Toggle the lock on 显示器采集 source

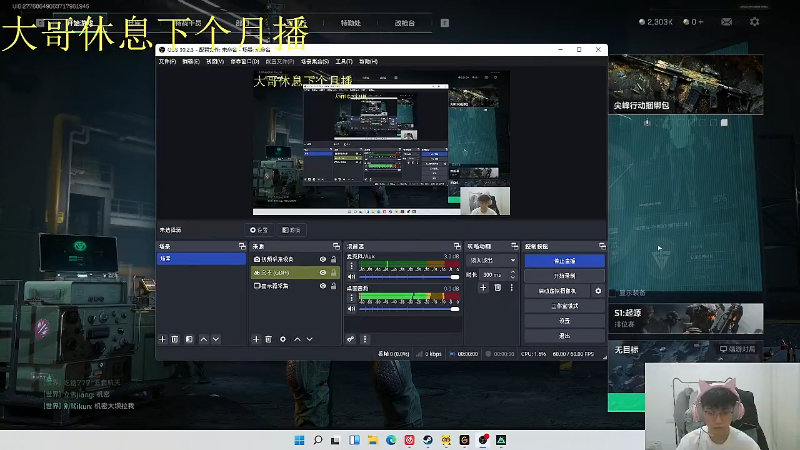point(334,286)
